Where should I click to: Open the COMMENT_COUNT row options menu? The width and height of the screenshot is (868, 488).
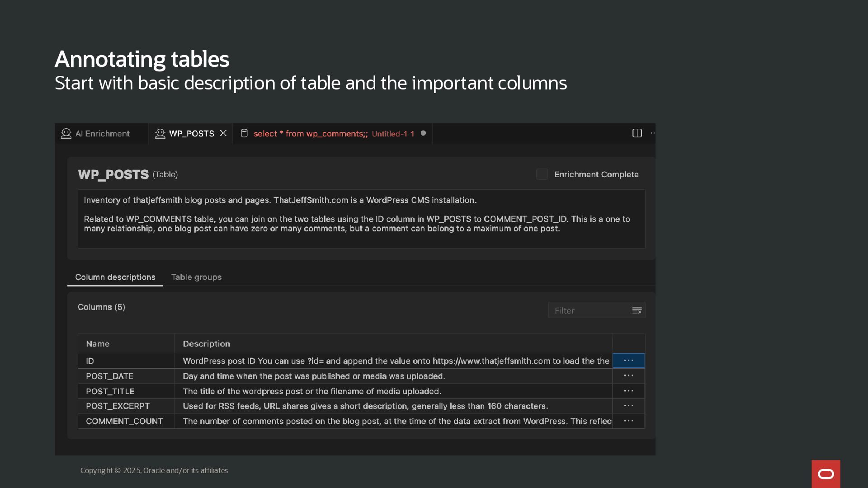coord(628,421)
